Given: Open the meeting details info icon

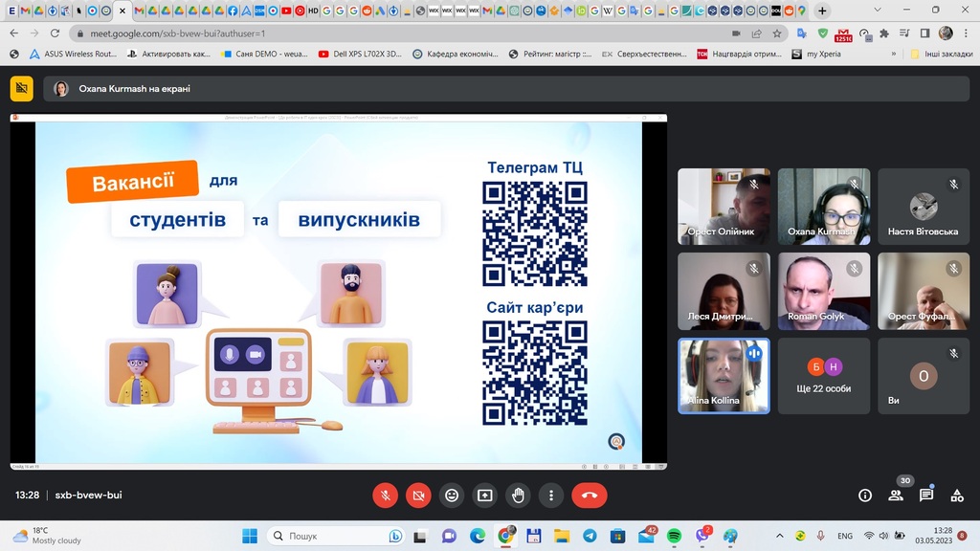Looking at the screenshot, I should [x=865, y=496].
